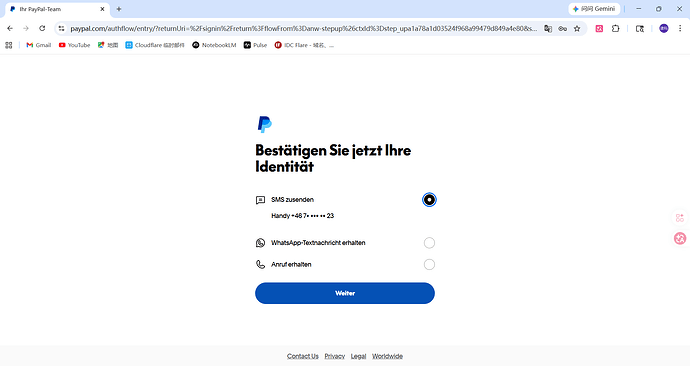Image resolution: width=690 pixels, height=366 pixels.
Task: View site information icon in address bar
Action: point(62,29)
